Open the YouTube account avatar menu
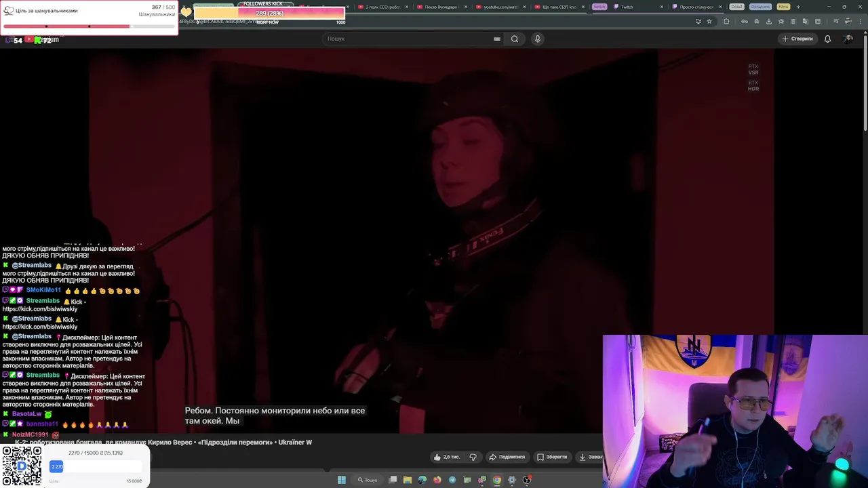 848,39
